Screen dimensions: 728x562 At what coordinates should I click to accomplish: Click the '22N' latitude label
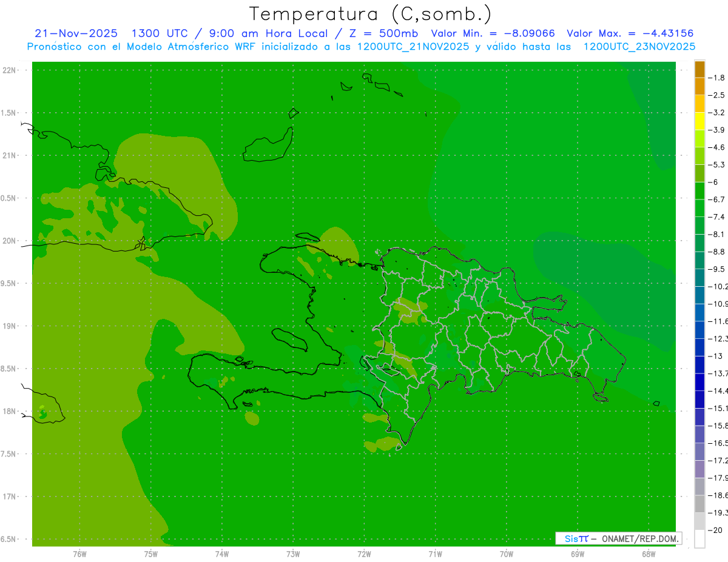pyautogui.click(x=10, y=70)
